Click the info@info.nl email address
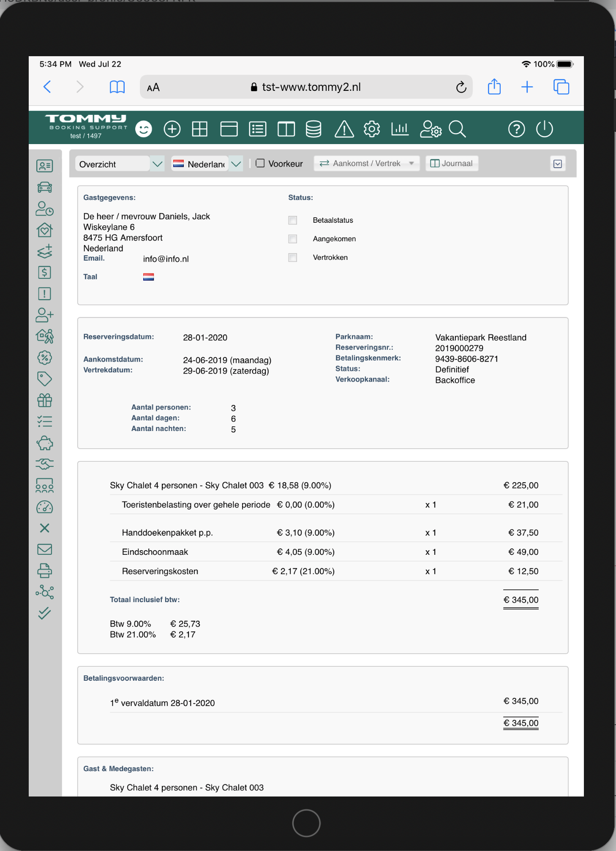This screenshot has height=851, width=616. [166, 259]
